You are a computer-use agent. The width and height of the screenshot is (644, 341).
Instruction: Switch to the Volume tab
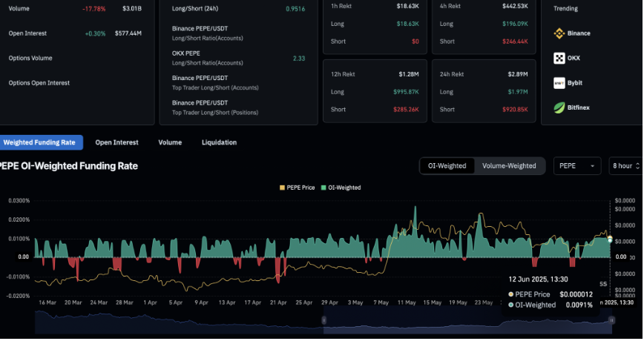170,142
